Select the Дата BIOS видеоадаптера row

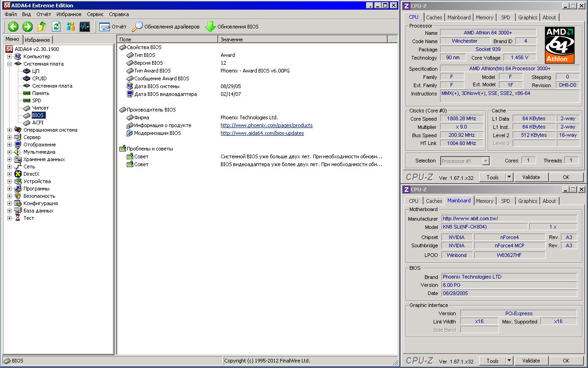click(x=257, y=94)
